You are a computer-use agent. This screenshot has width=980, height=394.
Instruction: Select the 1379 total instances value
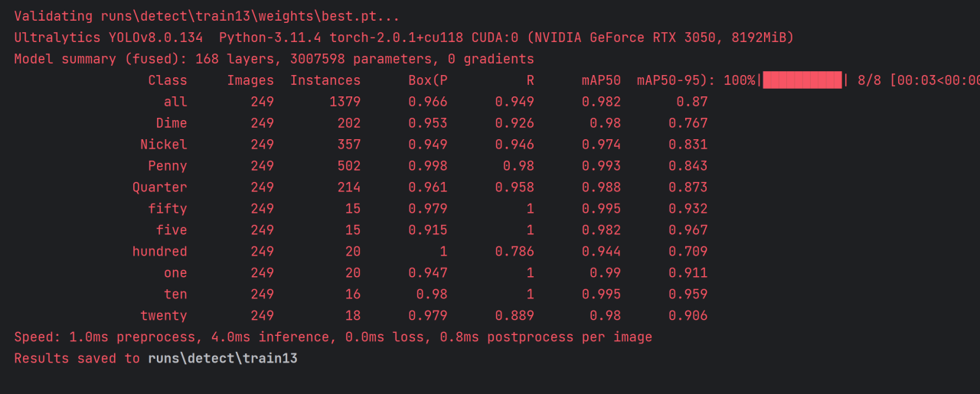click(345, 102)
